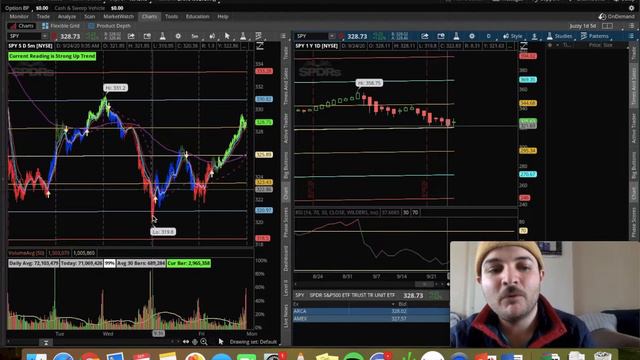640x360 pixels.
Task: Click the RSI '70' overbought label
Action: click(524, 231)
